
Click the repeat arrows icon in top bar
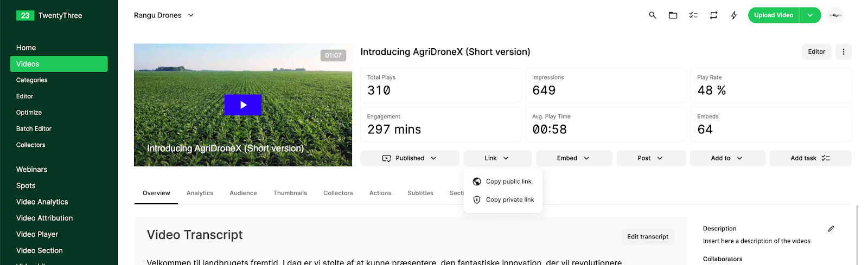713,15
